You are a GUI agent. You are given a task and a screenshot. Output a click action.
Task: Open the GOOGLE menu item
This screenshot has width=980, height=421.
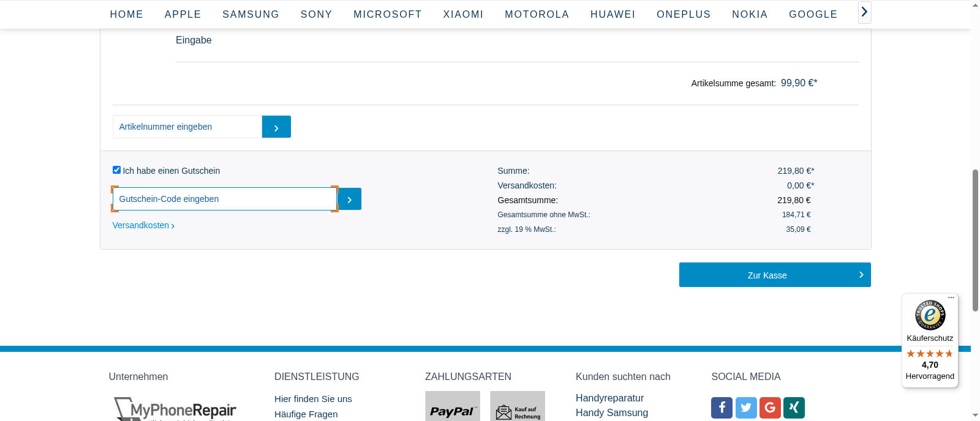click(813, 14)
